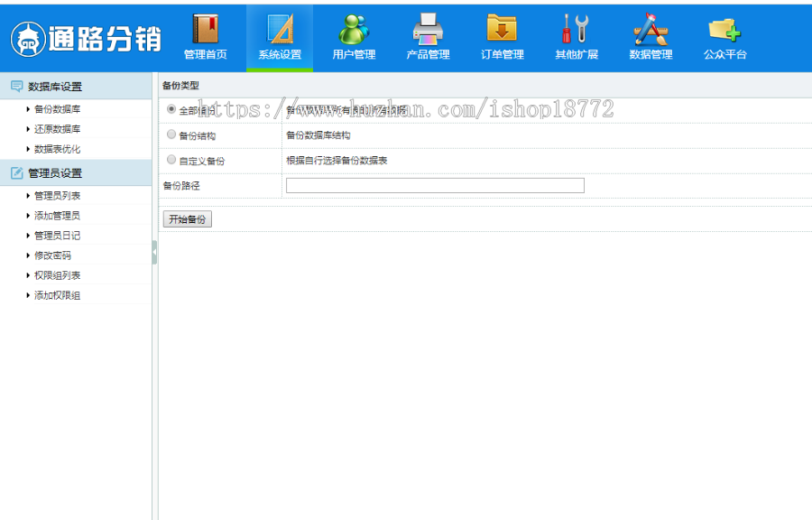Select the 系统设置 ruler icon
The image size is (812, 520).
[x=280, y=29]
